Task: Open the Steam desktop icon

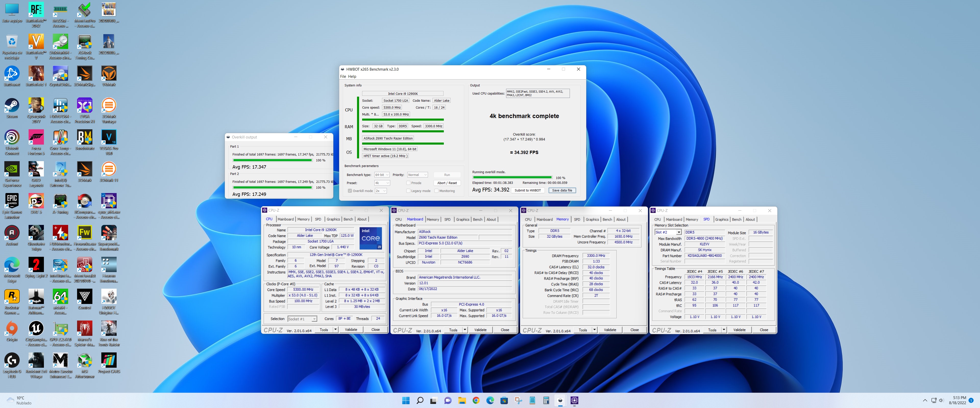Action: [12, 108]
